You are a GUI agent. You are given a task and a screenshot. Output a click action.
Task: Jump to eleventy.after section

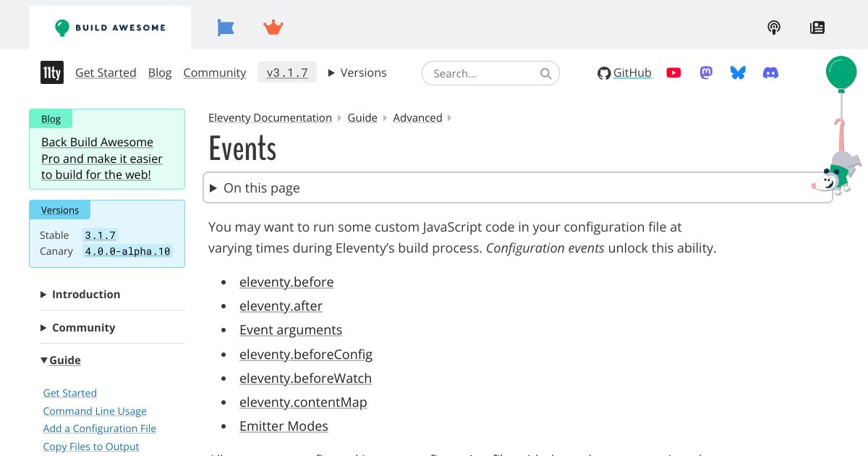tap(281, 305)
